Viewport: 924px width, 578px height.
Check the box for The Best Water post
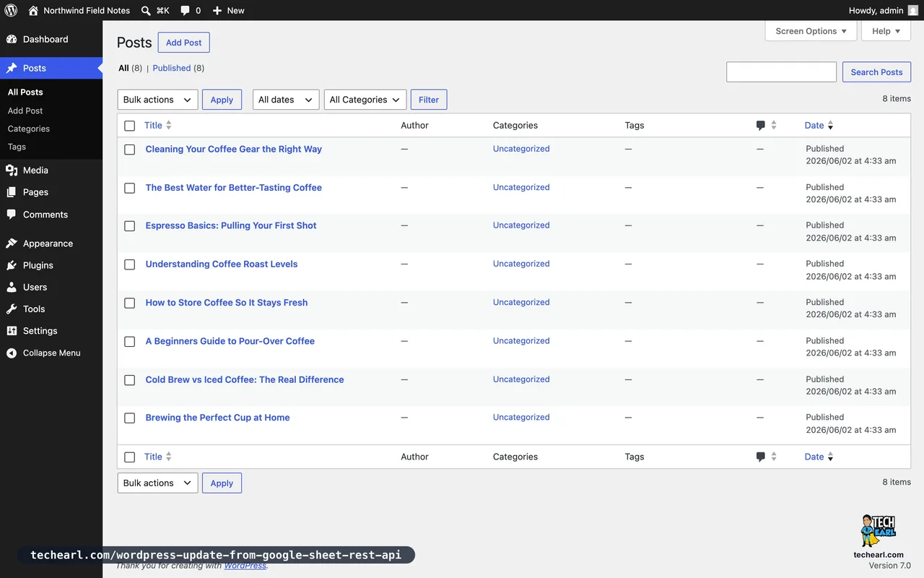pyautogui.click(x=130, y=188)
